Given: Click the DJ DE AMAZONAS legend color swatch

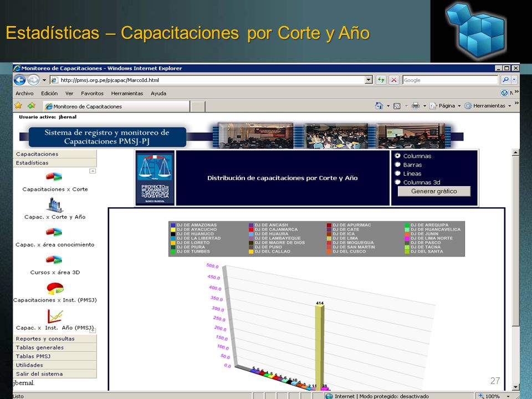Looking at the screenshot, I should click(x=173, y=225).
